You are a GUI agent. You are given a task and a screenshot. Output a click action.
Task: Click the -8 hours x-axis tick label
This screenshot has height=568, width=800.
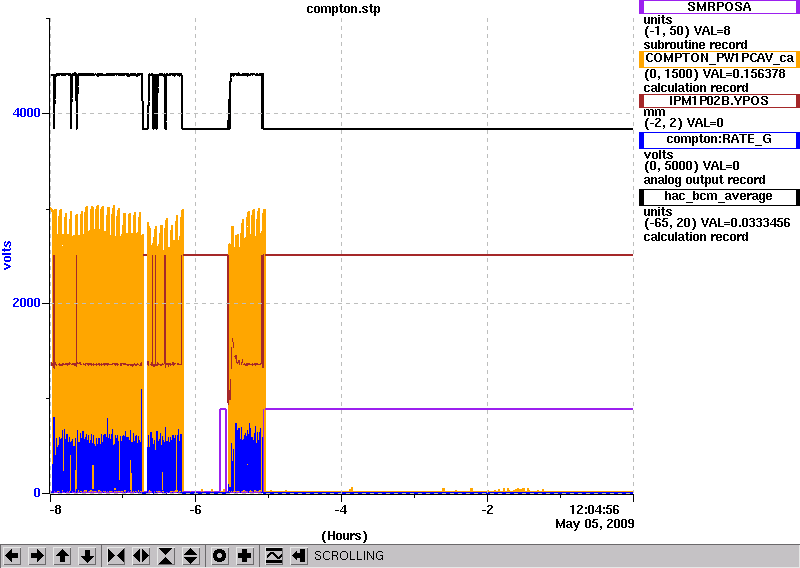coord(55,510)
